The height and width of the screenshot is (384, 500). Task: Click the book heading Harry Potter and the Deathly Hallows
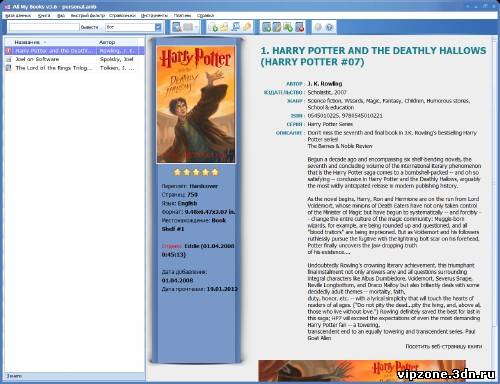tap(373, 56)
